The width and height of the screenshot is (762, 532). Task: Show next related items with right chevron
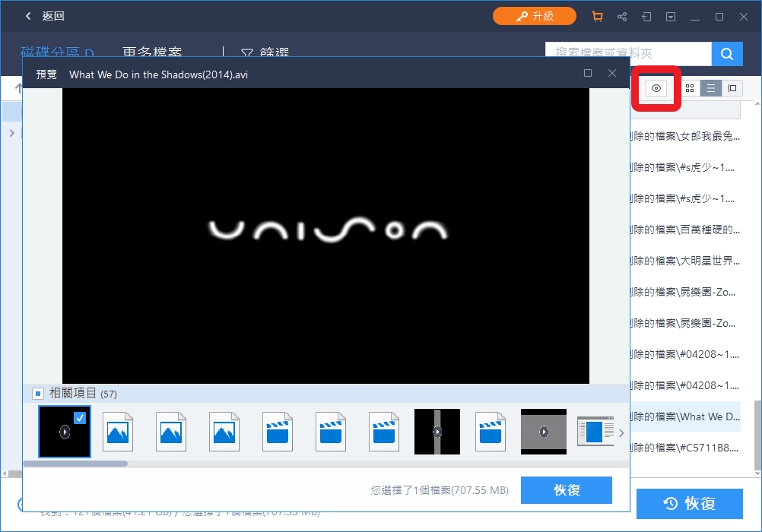[x=621, y=432]
